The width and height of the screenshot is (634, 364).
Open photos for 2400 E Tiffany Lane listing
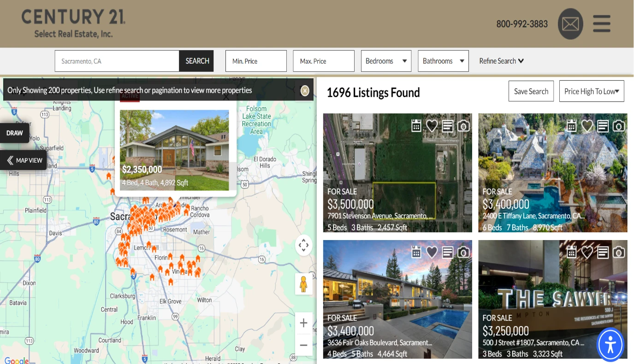[x=619, y=125]
